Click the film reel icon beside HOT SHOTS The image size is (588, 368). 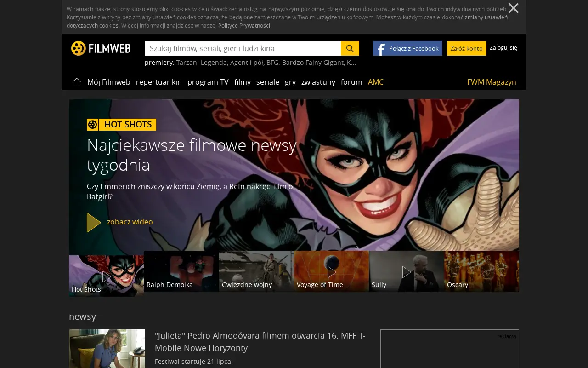tap(92, 125)
